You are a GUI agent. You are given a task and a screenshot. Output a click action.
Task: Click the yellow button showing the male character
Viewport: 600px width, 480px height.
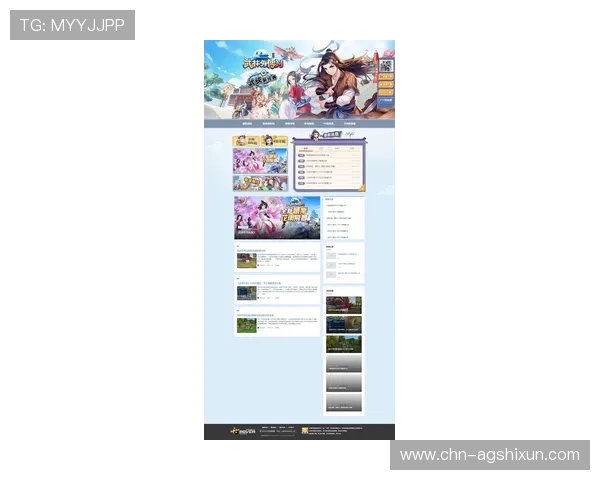(246, 140)
